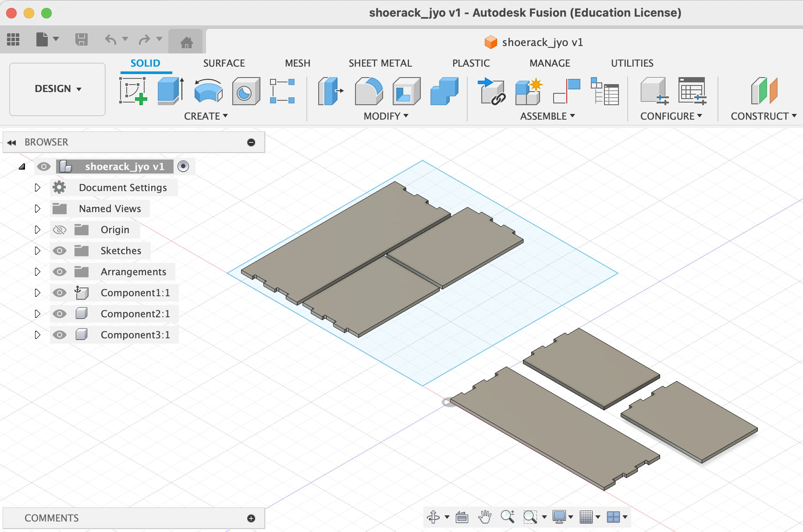Expand the Component2:1 tree node
Viewport: 803px width, 532px height.
click(38, 314)
